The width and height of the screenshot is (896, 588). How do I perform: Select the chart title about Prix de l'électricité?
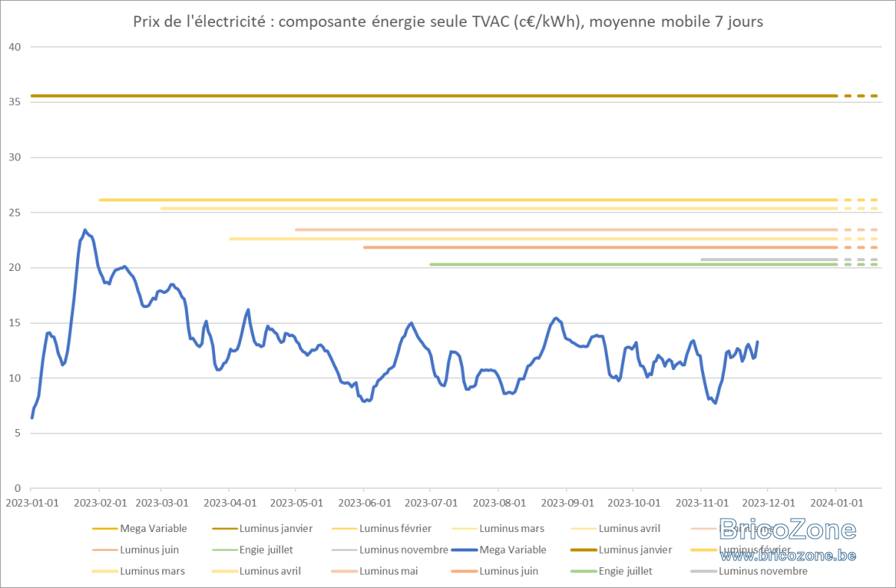[x=448, y=22]
